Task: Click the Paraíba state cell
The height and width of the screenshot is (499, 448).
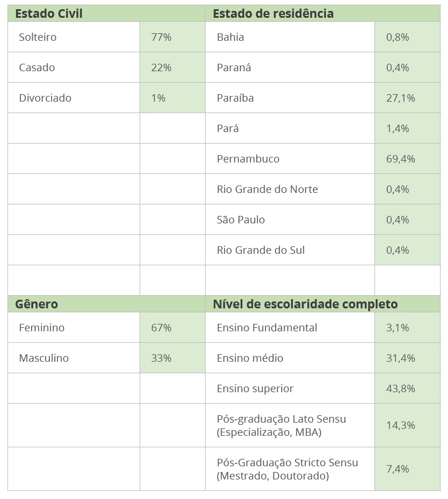Action: (x=235, y=98)
